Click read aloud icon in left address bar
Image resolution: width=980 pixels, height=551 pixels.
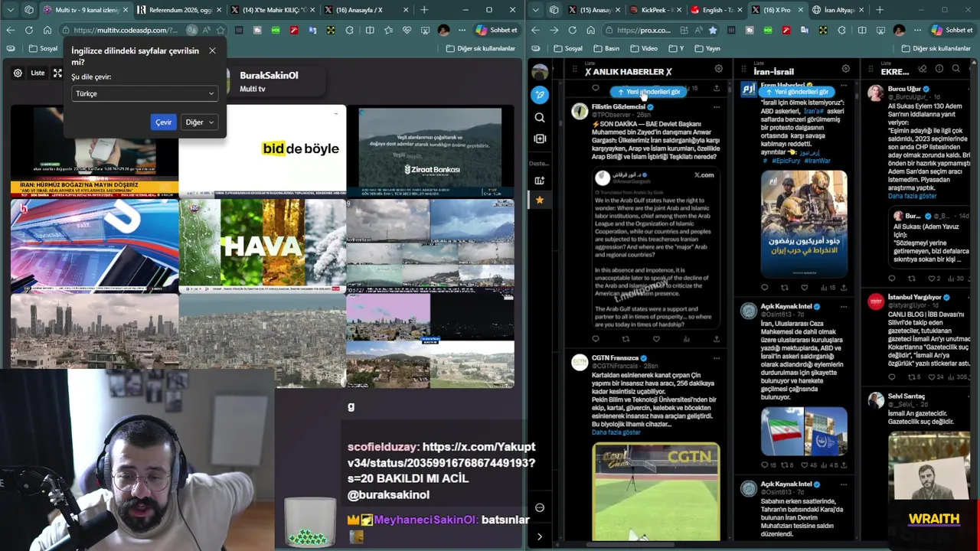[x=206, y=30]
